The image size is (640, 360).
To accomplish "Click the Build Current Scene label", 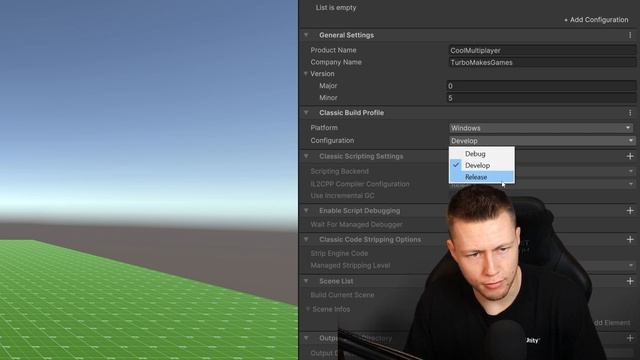I will [x=342, y=295].
